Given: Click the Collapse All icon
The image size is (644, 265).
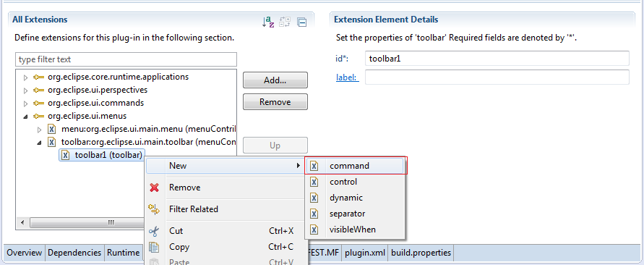Looking at the screenshot, I should click(x=302, y=22).
